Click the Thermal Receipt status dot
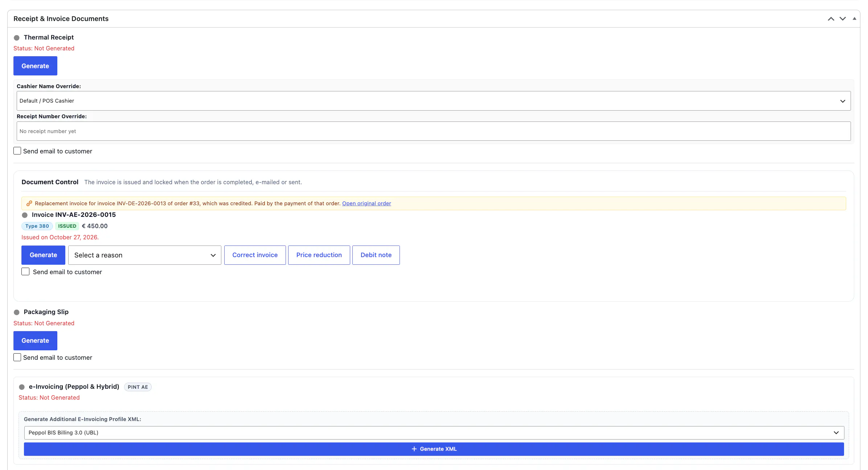This screenshot has width=868, height=470. pyautogui.click(x=17, y=38)
